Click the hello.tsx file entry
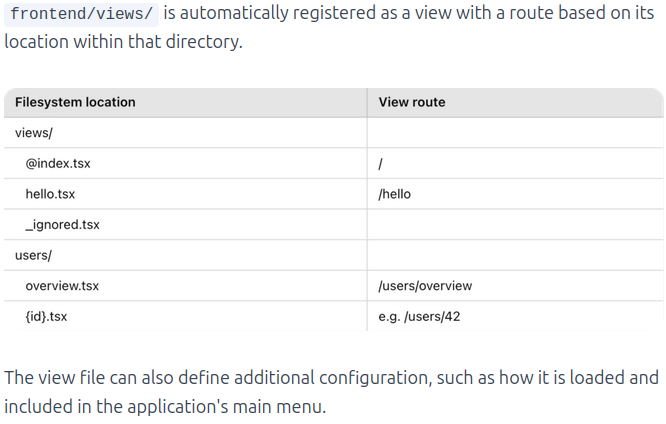 pos(50,194)
